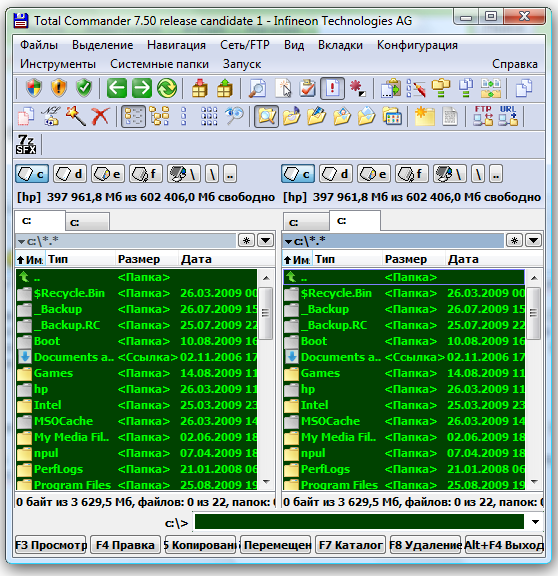Click the green checkmark shield icon
This screenshot has width=558, height=576.
point(84,88)
